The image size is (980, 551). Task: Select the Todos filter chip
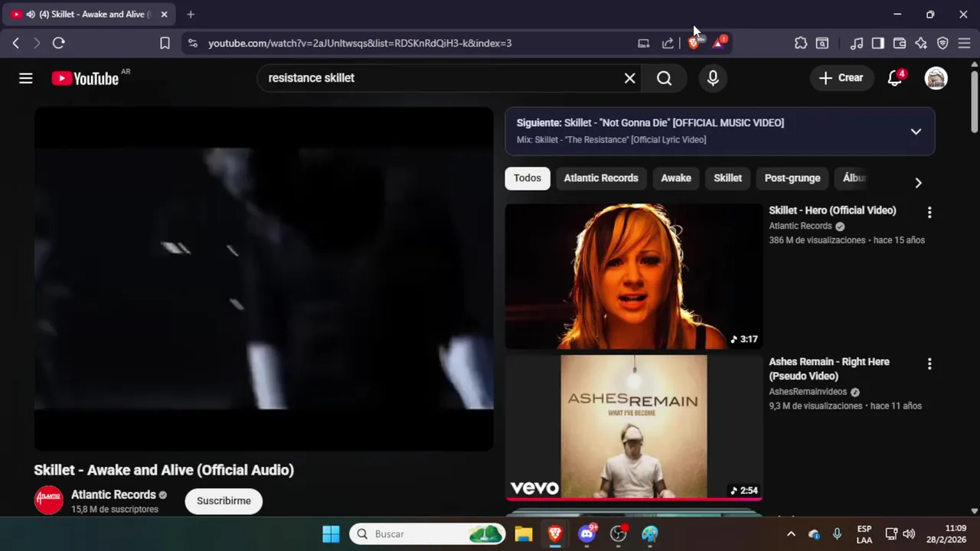528,178
